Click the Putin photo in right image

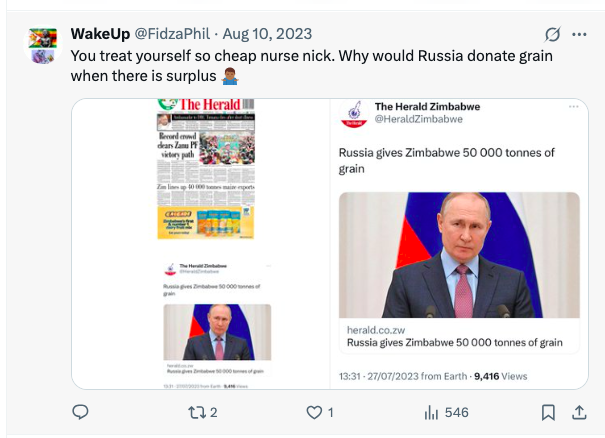[459, 254]
